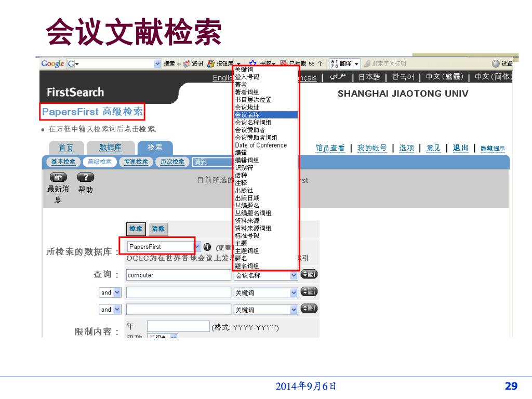Select 主题 in the index list
The image size is (532, 399).
[266, 243]
